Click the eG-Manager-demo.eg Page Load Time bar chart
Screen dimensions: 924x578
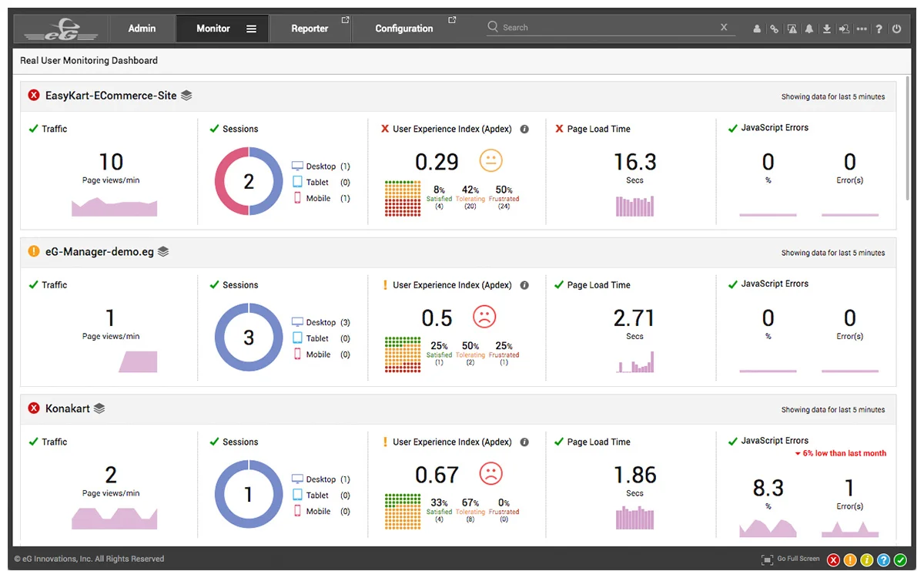tap(634, 362)
